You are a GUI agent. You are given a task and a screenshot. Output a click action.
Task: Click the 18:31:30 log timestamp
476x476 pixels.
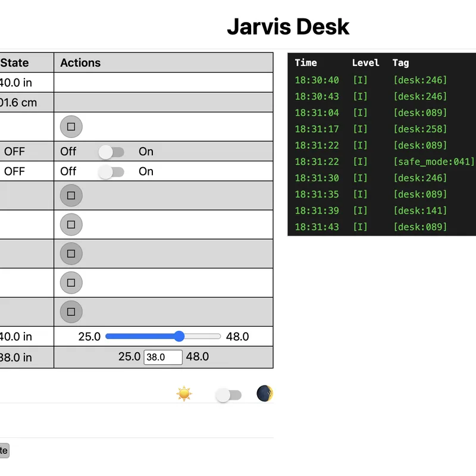317,178
